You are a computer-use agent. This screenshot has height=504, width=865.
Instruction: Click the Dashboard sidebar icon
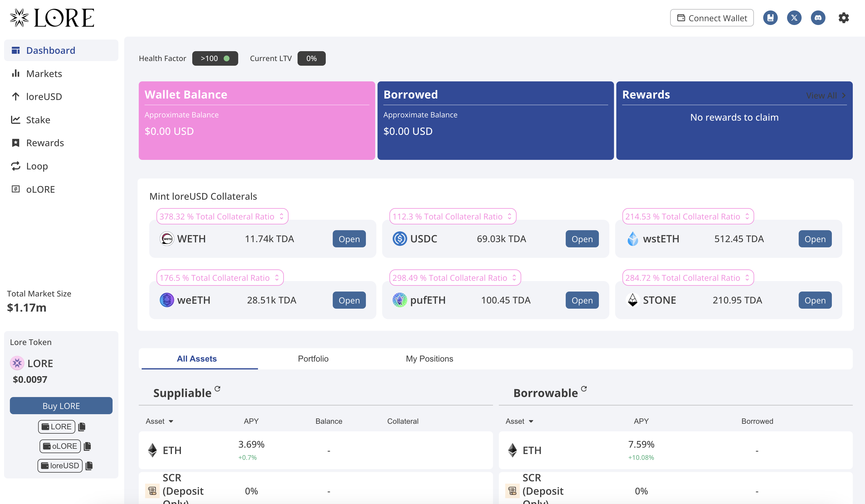pyautogui.click(x=16, y=51)
